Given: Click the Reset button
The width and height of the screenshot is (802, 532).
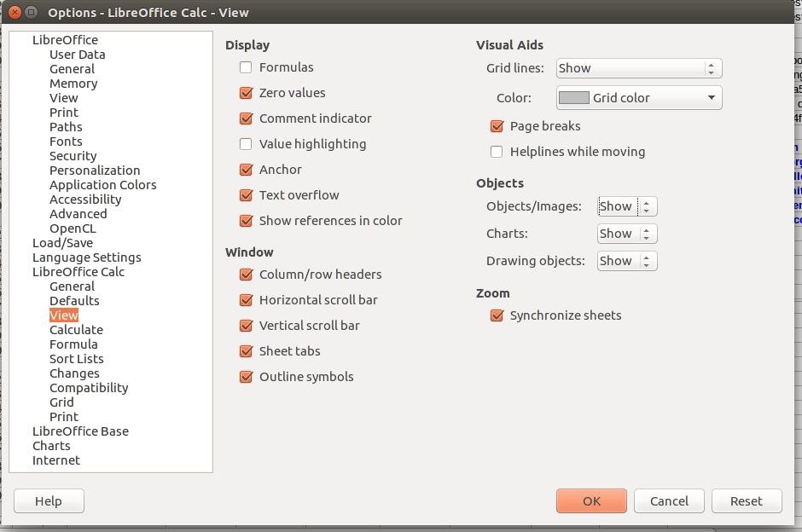Looking at the screenshot, I should [747, 500].
